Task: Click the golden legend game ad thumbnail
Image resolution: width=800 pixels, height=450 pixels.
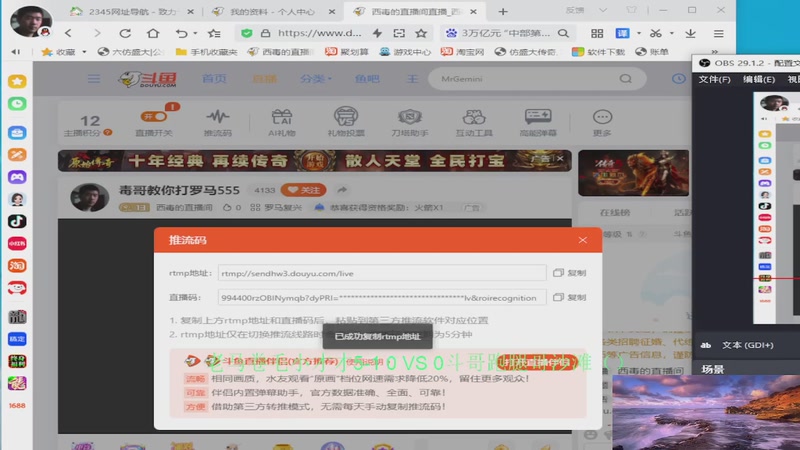Action: tap(633, 173)
